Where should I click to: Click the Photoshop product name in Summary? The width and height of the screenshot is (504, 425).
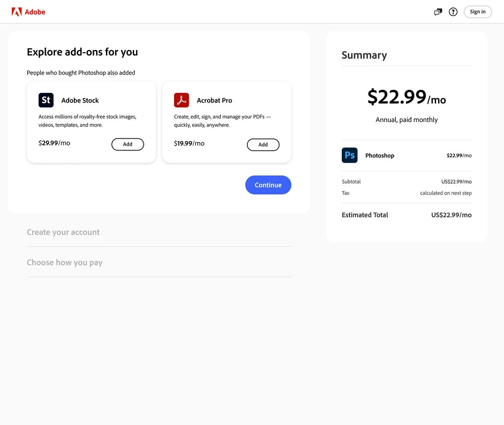coord(380,155)
